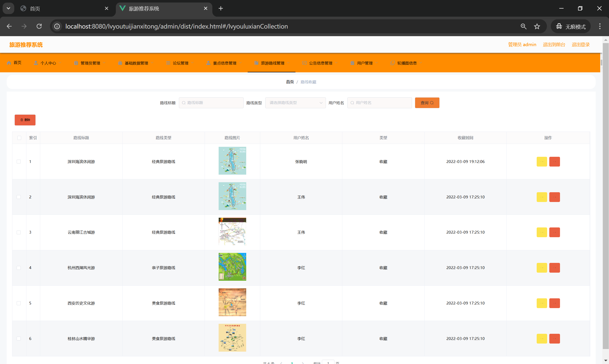Open the 路线类型 select dropdown

[x=295, y=103]
